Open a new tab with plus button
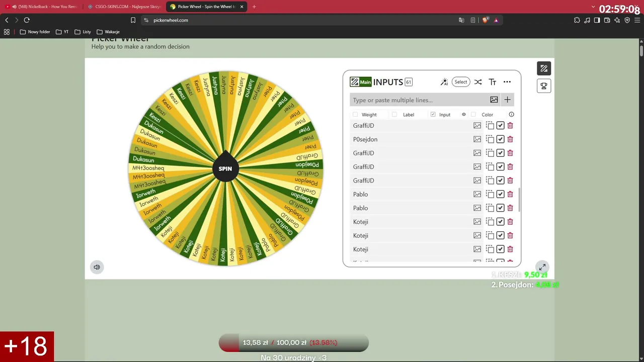The image size is (644, 362). tap(254, 7)
